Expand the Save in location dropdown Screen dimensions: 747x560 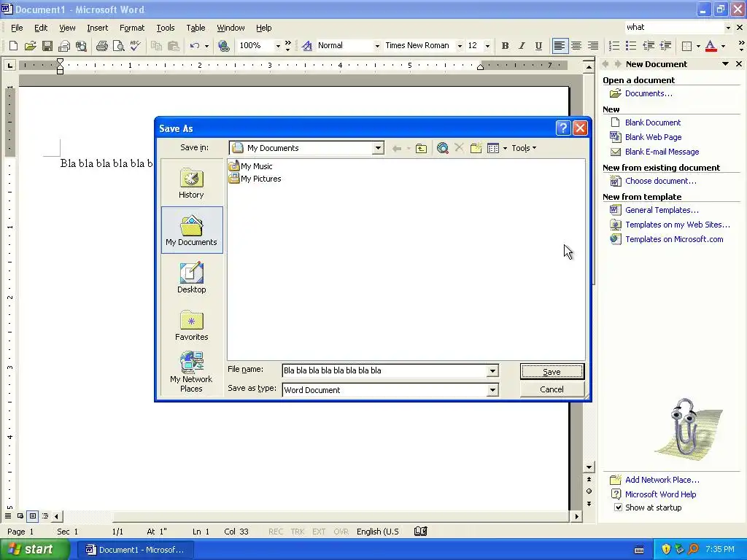378,148
